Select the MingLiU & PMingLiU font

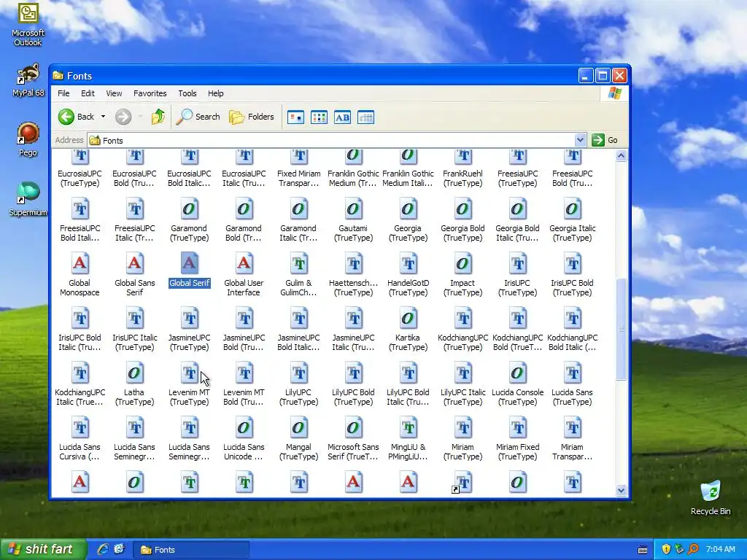click(x=409, y=438)
